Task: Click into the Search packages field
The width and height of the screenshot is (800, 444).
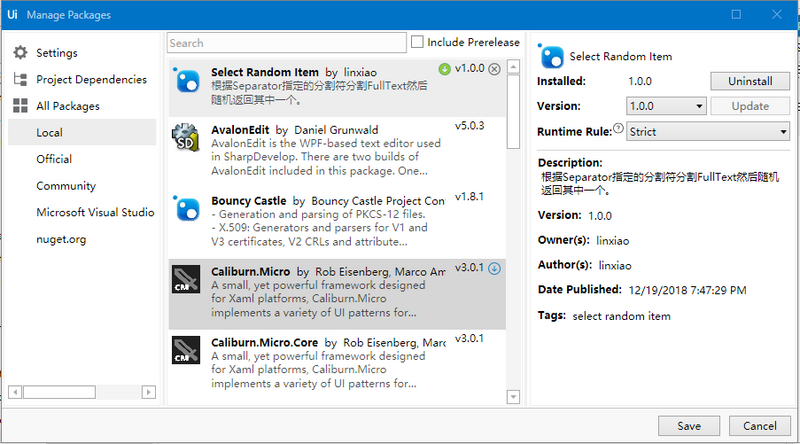Action: [x=287, y=43]
